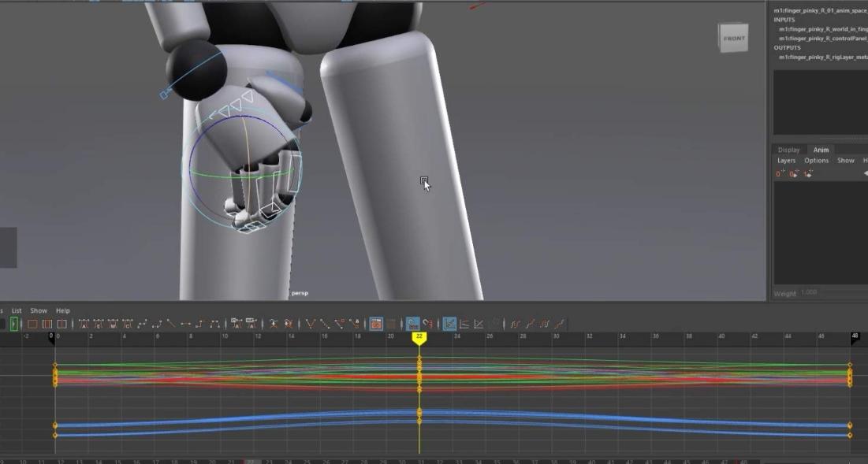Click the Frame all curves icon
The width and height of the screenshot is (868, 464).
(32, 324)
